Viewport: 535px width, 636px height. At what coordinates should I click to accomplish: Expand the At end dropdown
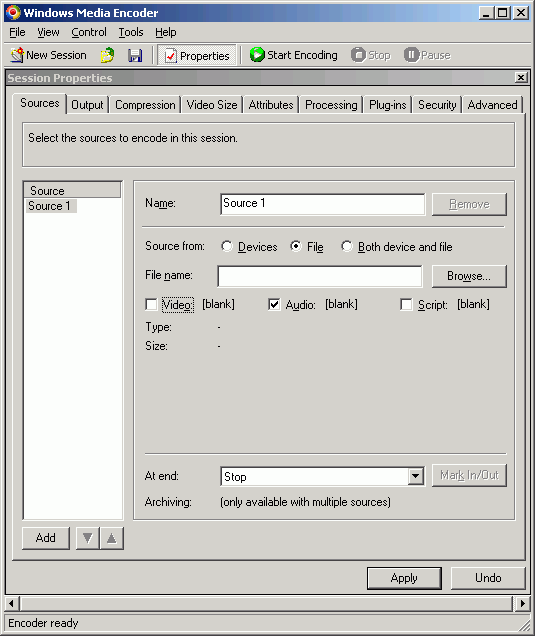tap(416, 476)
